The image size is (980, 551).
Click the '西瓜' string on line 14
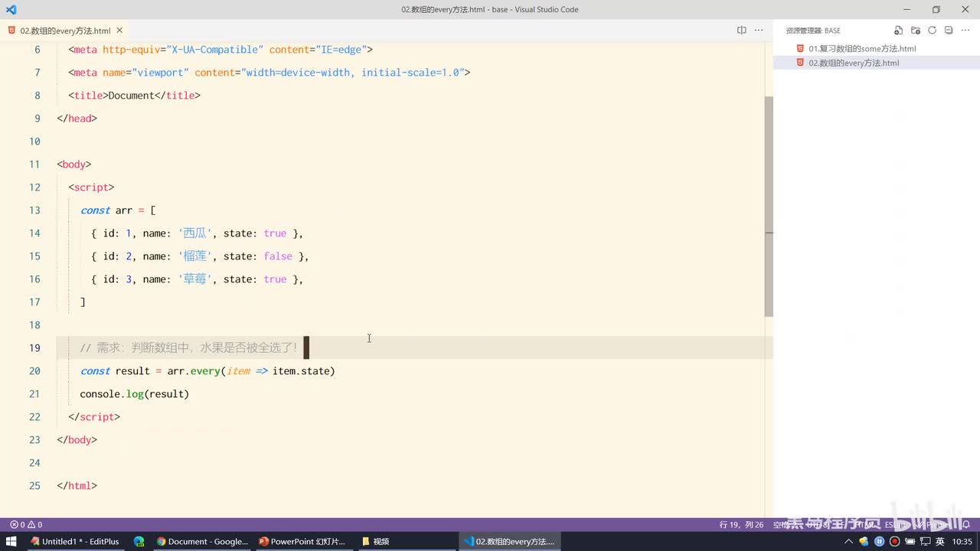coord(195,233)
